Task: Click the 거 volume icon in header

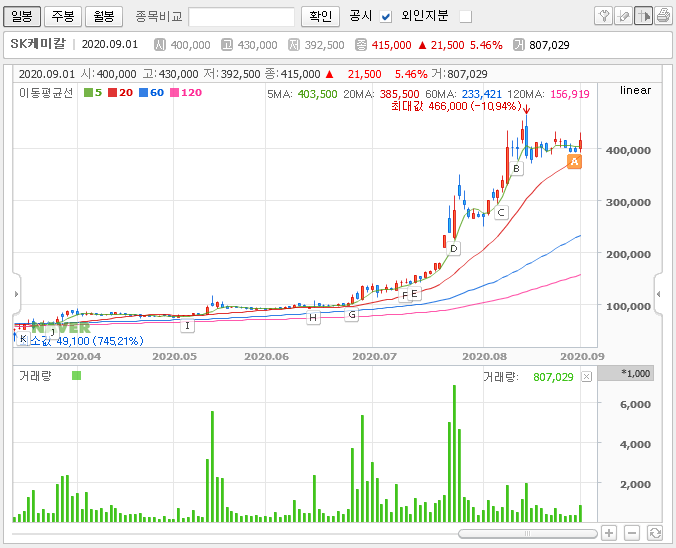Action: coord(519,45)
